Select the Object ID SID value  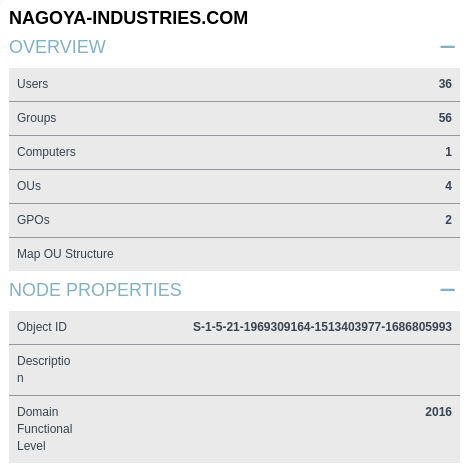click(322, 327)
